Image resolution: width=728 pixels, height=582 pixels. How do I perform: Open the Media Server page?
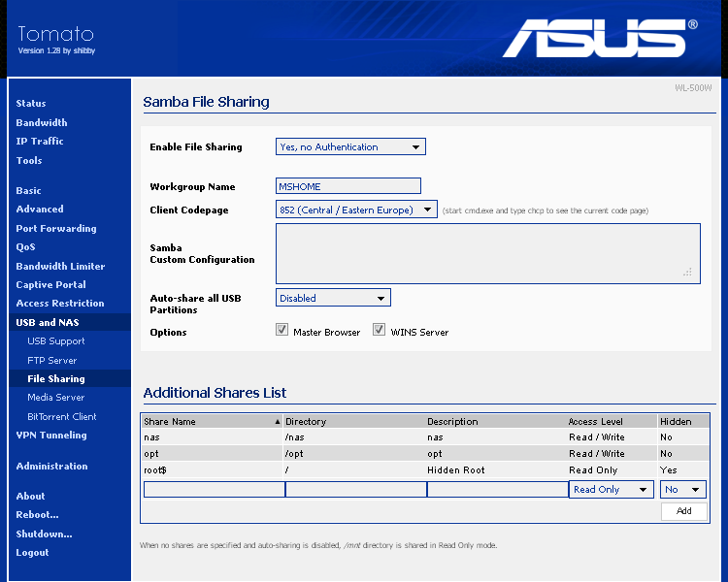56,398
